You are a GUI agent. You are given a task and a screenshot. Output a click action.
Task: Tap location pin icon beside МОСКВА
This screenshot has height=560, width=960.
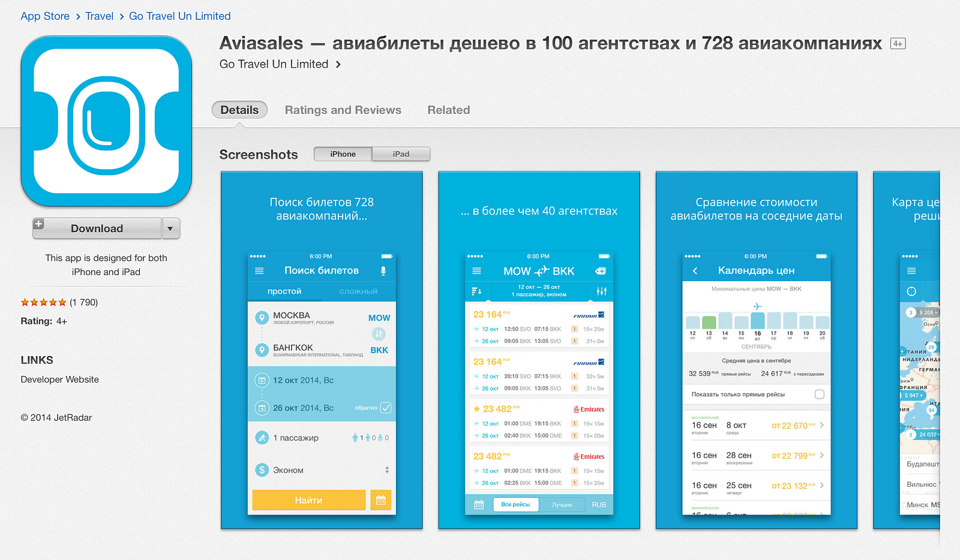[x=262, y=318]
